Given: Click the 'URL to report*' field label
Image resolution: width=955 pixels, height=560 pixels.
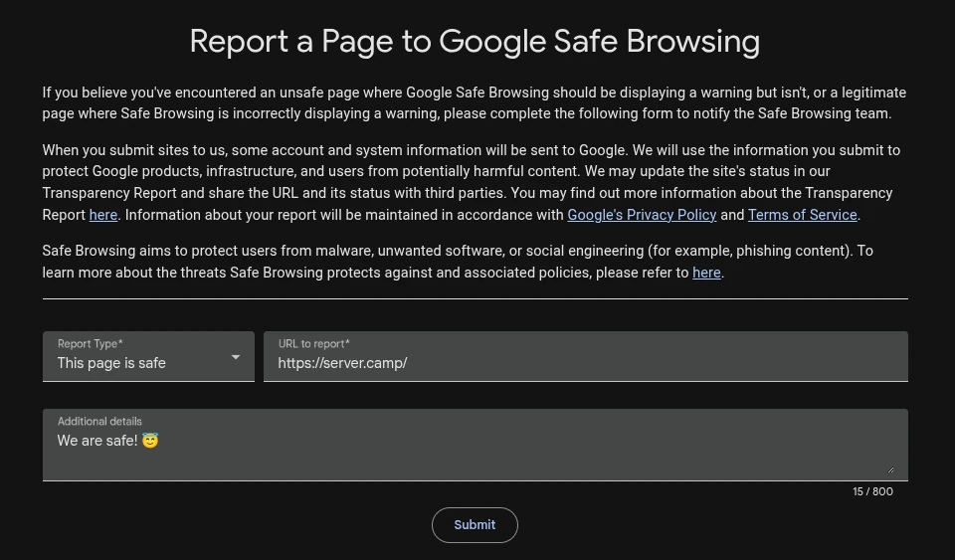Looking at the screenshot, I should point(313,343).
